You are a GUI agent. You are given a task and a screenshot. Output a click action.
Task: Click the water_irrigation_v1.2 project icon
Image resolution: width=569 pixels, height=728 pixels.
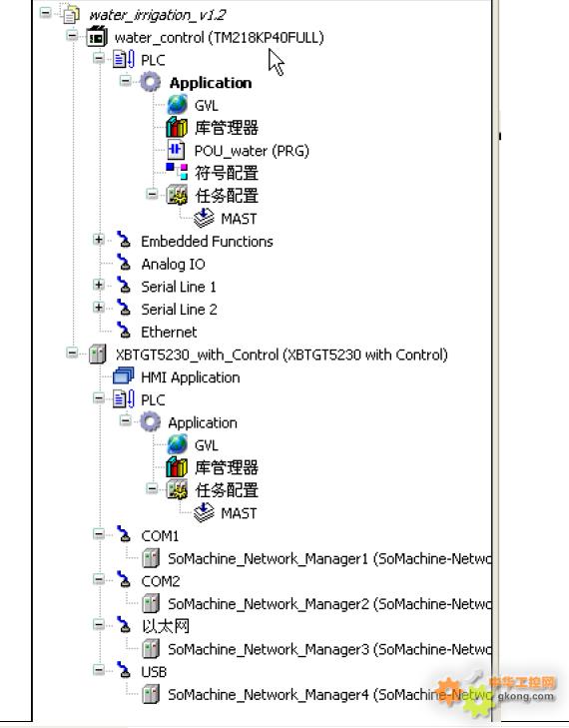pos(71,14)
